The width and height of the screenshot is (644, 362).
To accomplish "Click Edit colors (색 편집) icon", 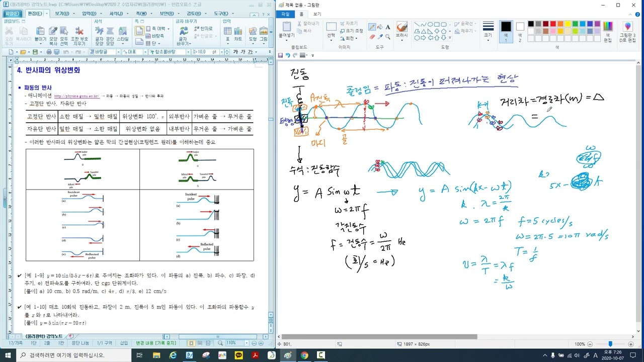I will click(608, 26).
